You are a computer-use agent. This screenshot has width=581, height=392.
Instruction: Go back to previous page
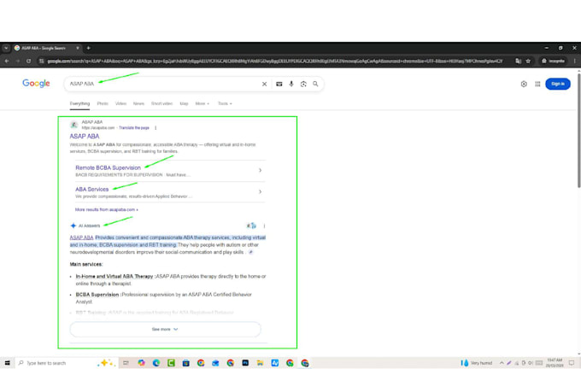(x=7, y=61)
